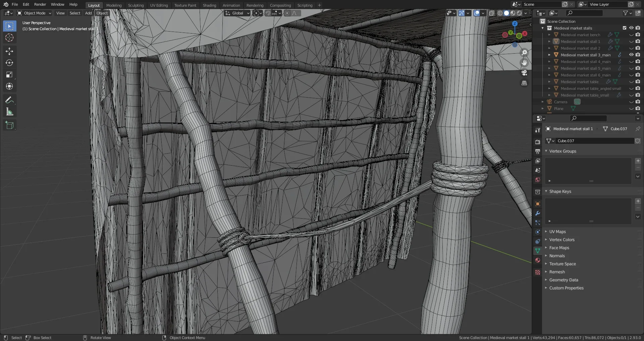Image resolution: width=644 pixels, height=341 pixels.
Task: Open the Material properties tab
Action: 538,260
